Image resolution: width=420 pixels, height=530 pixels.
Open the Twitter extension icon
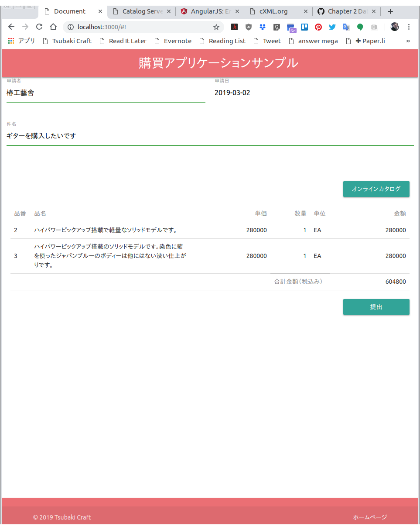tap(332, 27)
